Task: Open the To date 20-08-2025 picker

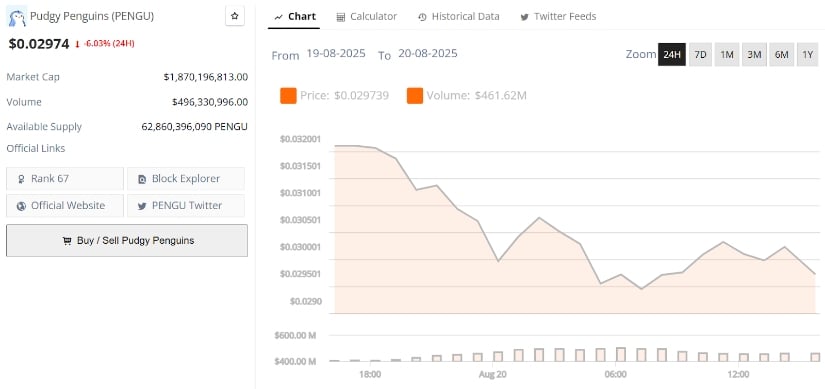Action: pyautogui.click(x=428, y=54)
